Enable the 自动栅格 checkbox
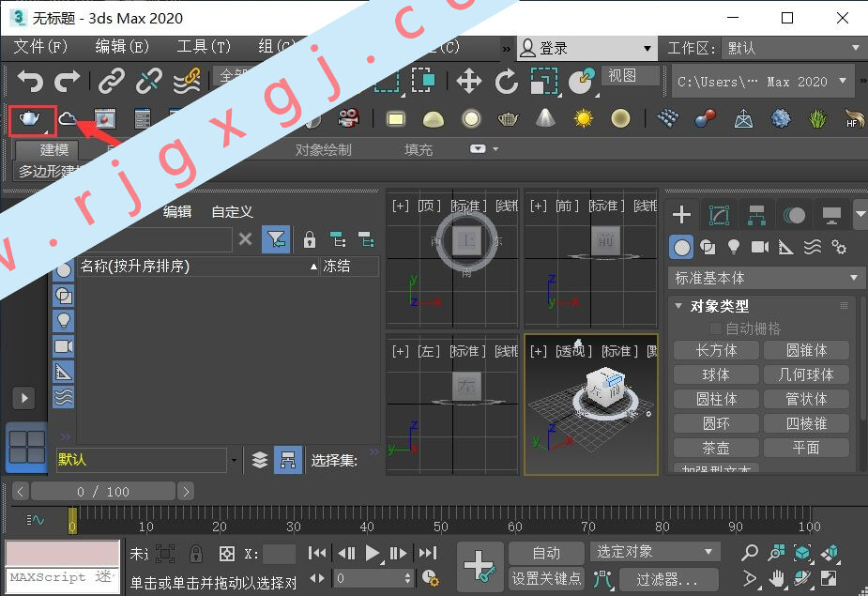Screen dimensions: 868x596 click(x=716, y=329)
